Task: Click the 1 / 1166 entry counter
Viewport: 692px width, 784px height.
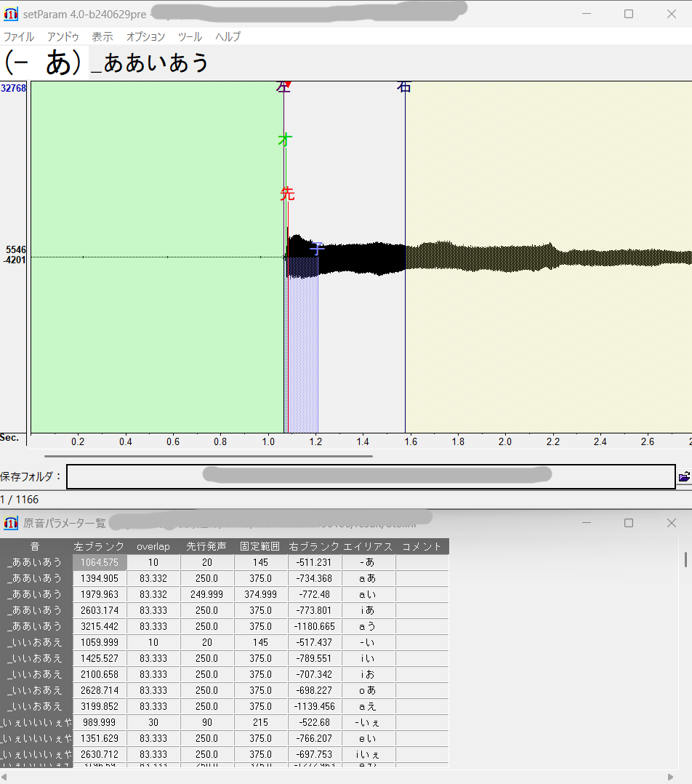Action: pos(20,500)
